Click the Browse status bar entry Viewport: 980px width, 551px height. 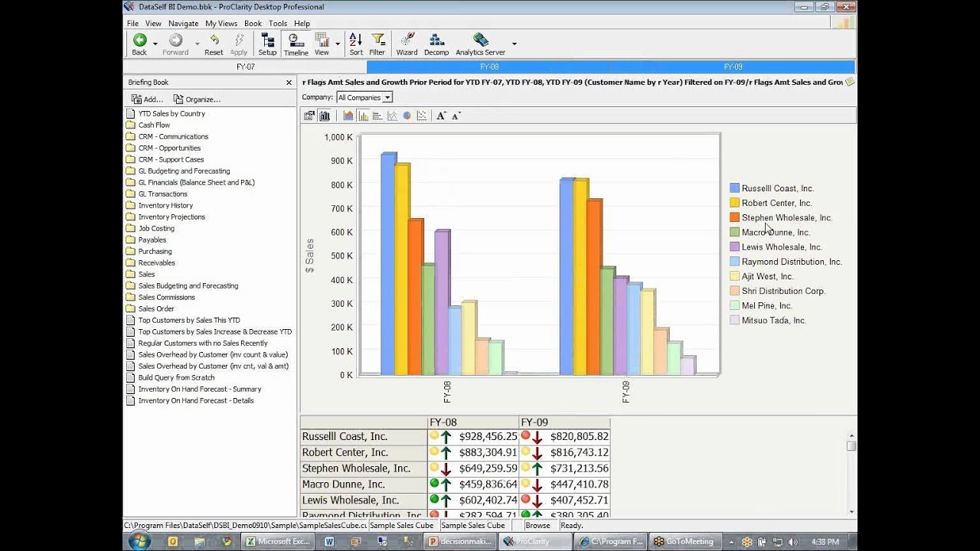537,526
